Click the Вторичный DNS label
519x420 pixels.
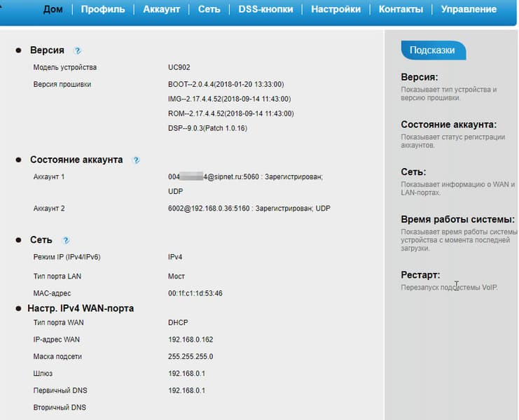pos(60,407)
